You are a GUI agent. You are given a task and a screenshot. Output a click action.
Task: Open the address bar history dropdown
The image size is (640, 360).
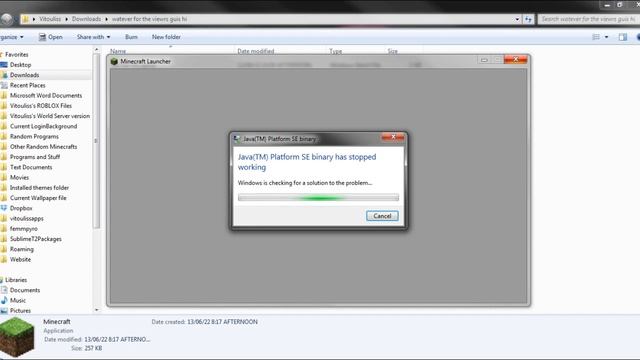(517, 19)
